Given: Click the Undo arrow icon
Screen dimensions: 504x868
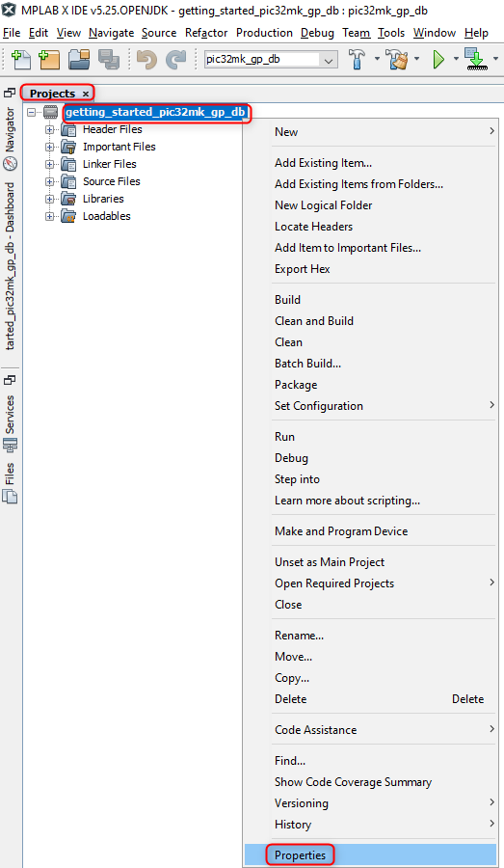Looking at the screenshot, I should click(147, 59).
